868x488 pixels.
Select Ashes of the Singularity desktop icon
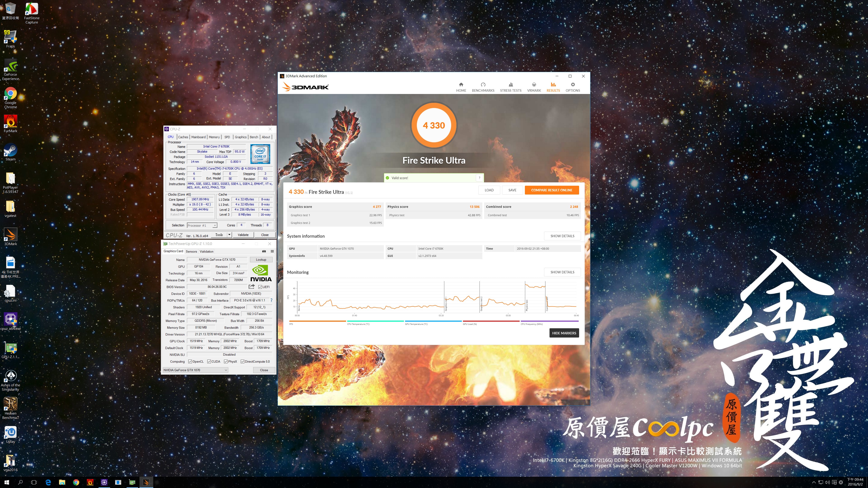(x=10, y=380)
